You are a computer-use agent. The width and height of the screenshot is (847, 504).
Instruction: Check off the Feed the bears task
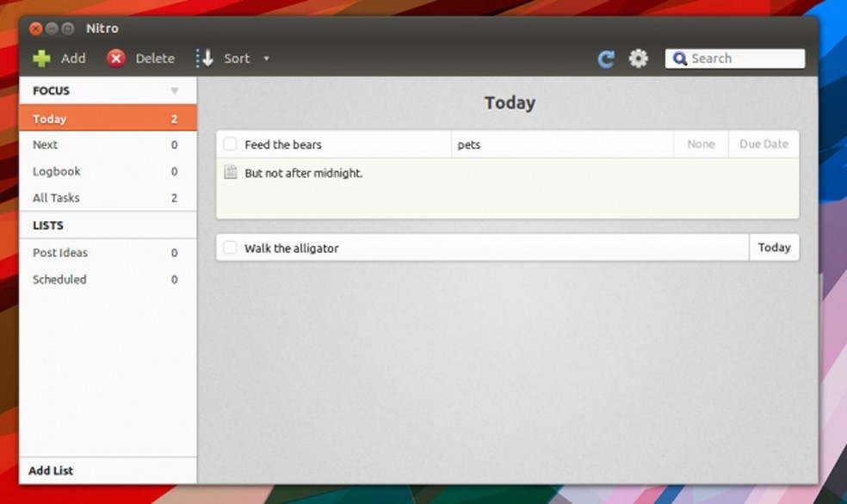coord(230,144)
